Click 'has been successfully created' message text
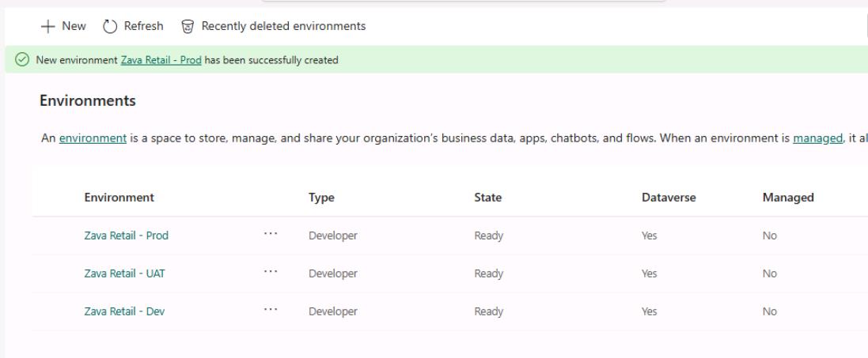The height and width of the screenshot is (358, 868). click(271, 60)
